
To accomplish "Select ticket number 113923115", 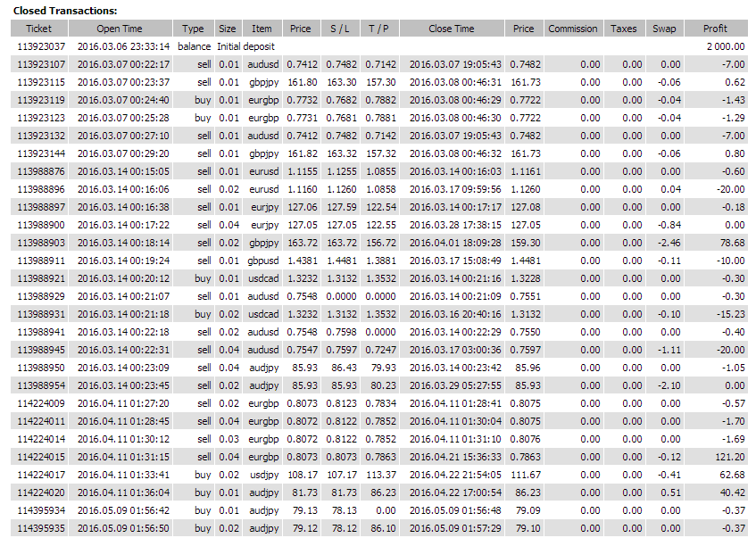I will [41, 82].
